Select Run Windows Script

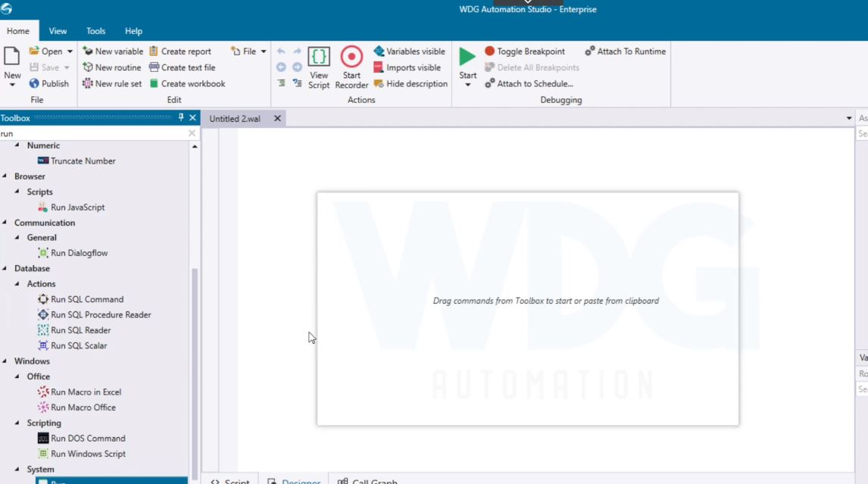[82, 454]
